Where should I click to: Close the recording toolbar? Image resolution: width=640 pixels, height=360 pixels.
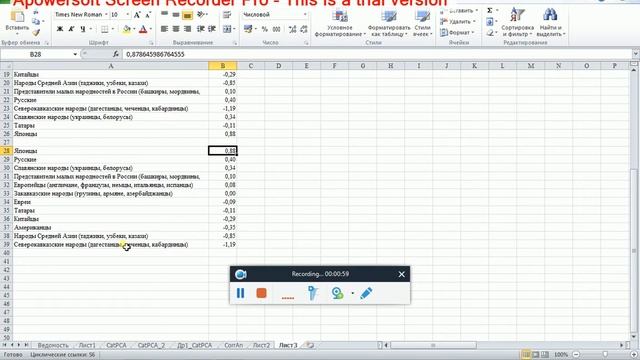coord(402,274)
